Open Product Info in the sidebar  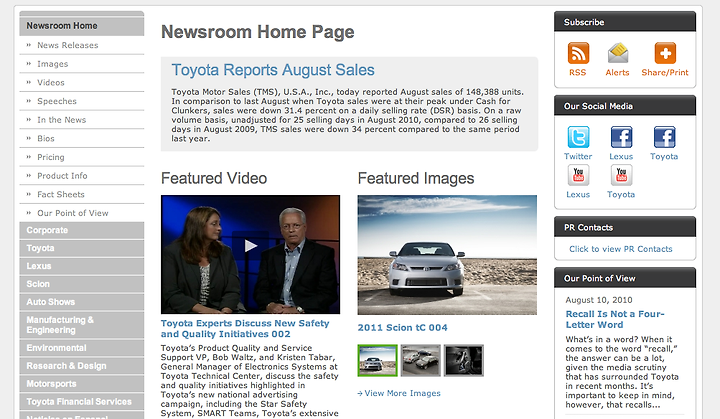(x=82, y=176)
